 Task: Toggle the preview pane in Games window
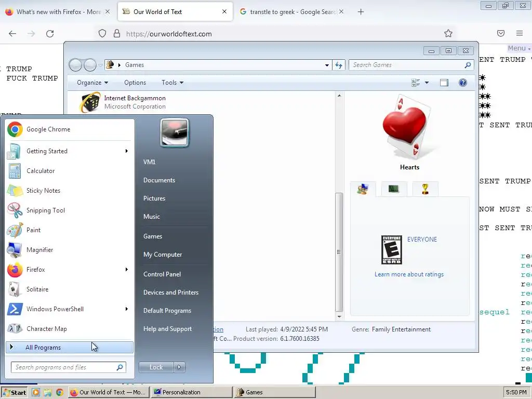(x=444, y=83)
